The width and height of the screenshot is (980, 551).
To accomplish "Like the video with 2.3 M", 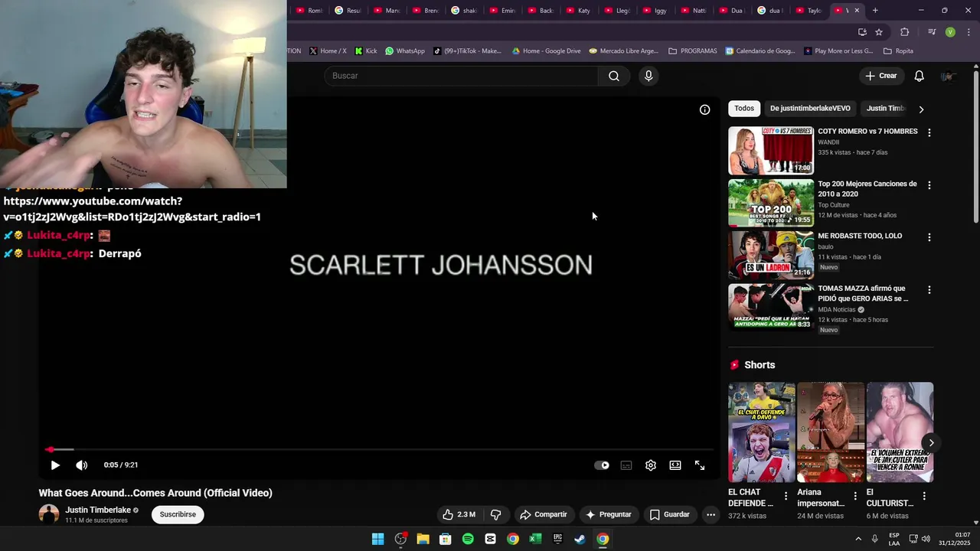I will pos(459,514).
